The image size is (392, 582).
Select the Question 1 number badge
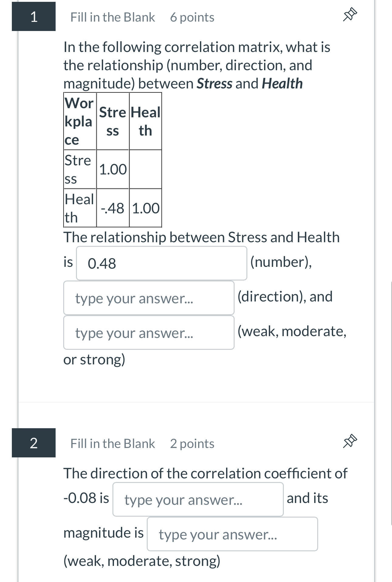point(33,17)
